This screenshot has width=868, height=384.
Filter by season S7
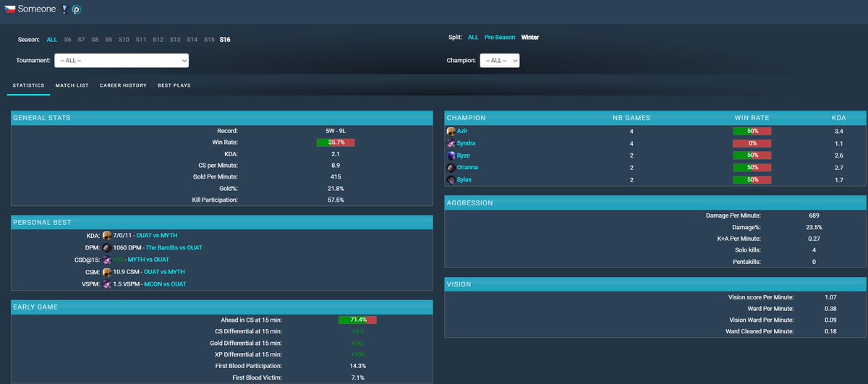pyautogui.click(x=81, y=40)
